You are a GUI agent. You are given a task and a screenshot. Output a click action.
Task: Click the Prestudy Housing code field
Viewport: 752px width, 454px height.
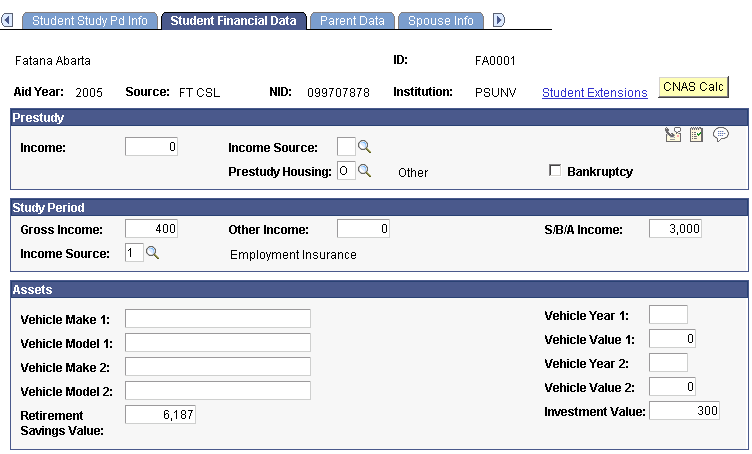(346, 171)
